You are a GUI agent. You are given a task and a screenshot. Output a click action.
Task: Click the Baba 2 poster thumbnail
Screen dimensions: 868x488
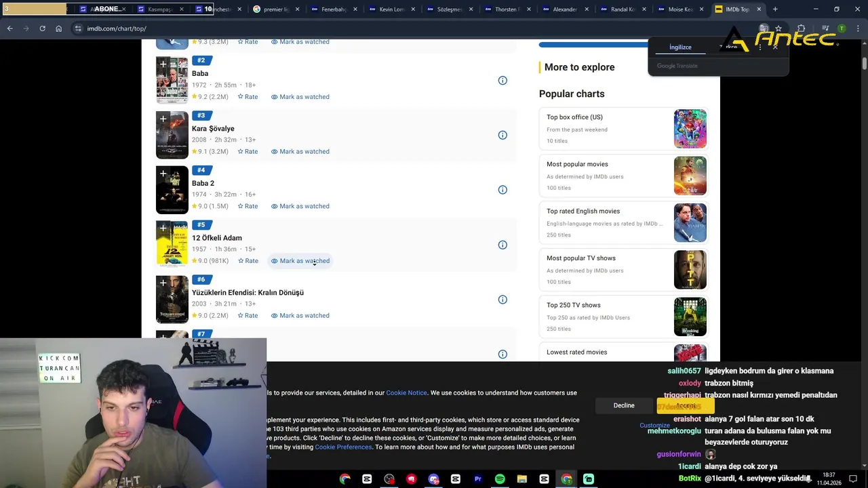172,190
